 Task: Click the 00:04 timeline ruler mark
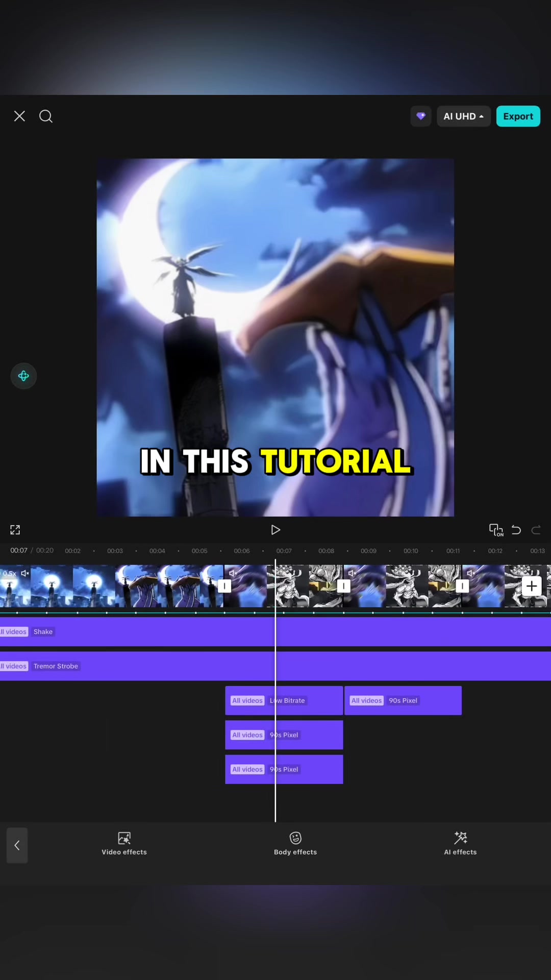coord(157,551)
